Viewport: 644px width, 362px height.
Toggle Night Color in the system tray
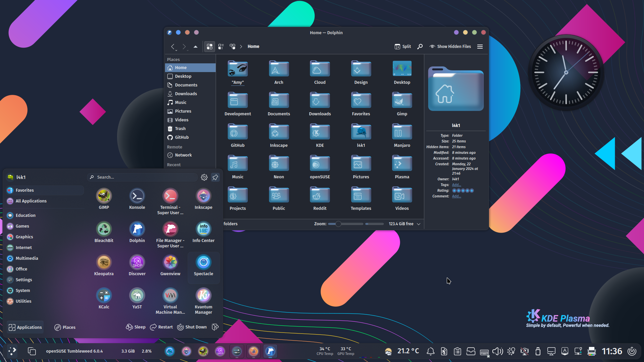point(511,351)
